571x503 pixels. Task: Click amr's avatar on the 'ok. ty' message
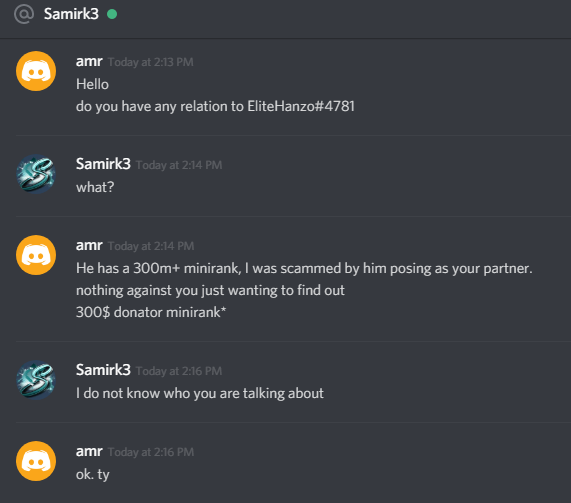click(36, 461)
